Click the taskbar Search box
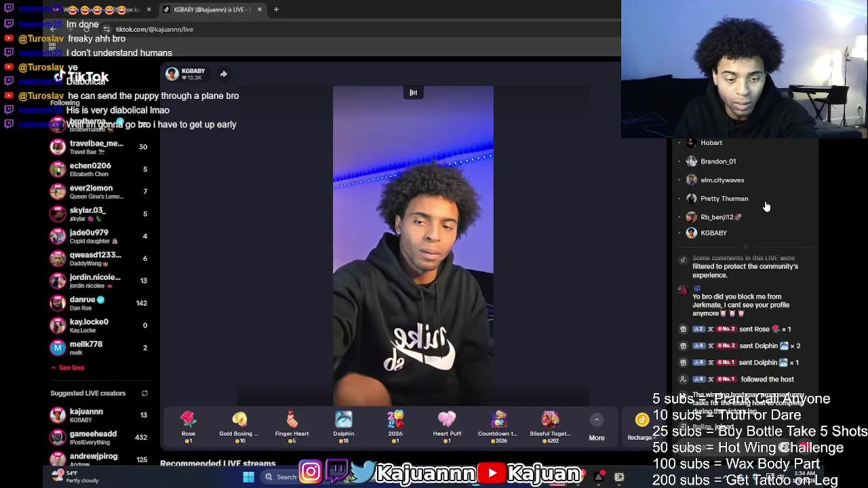 (280, 477)
